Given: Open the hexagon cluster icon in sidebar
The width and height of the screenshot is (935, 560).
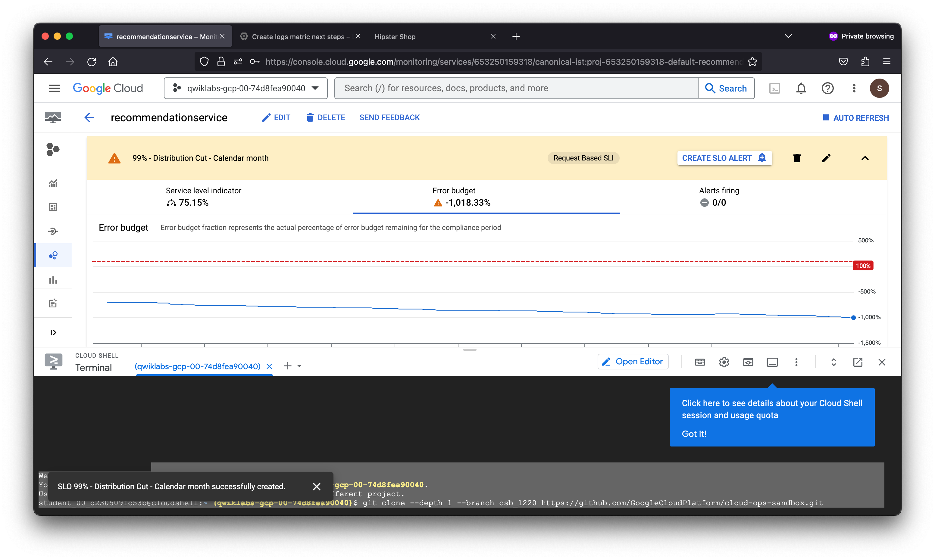Looking at the screenshot, I should (x=53, y=149).
